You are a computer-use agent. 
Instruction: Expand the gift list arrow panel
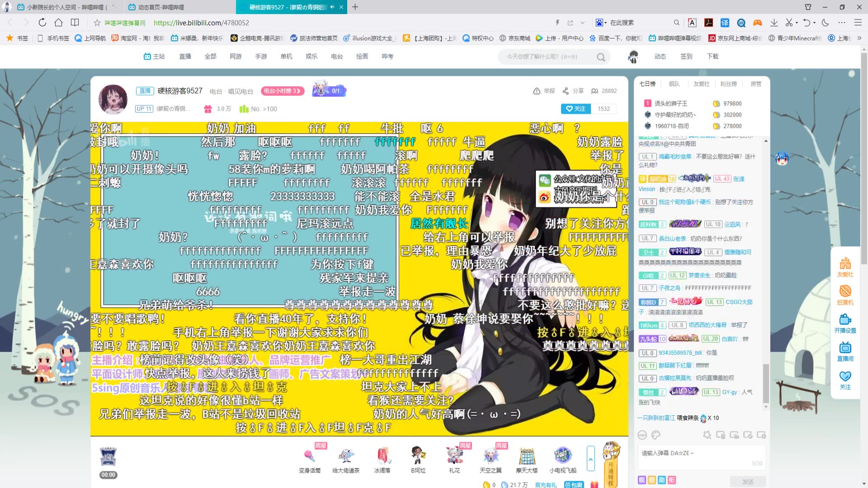click(x=590, y=458)
